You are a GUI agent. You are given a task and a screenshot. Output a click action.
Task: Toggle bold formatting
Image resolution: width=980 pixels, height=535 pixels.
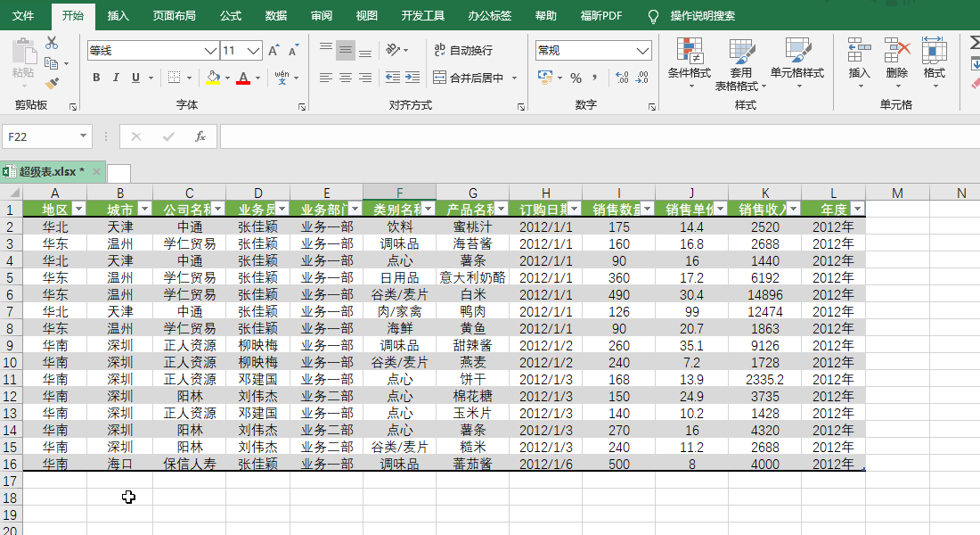tap(95, 78)
